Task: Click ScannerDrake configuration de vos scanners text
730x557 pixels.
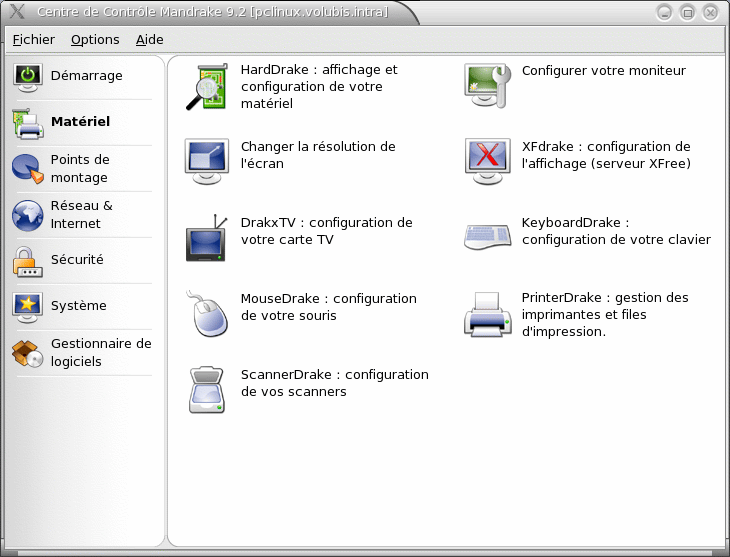Action: click(x=335, y=383)
